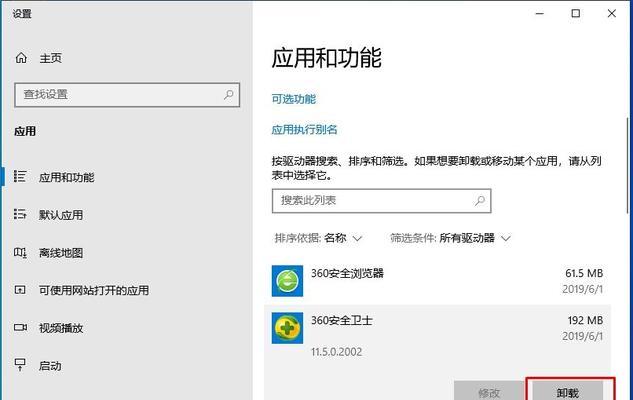Close the 设置 window
Image resolution: width=633 pixels, height=400 pixels.
tap(612, 13)
